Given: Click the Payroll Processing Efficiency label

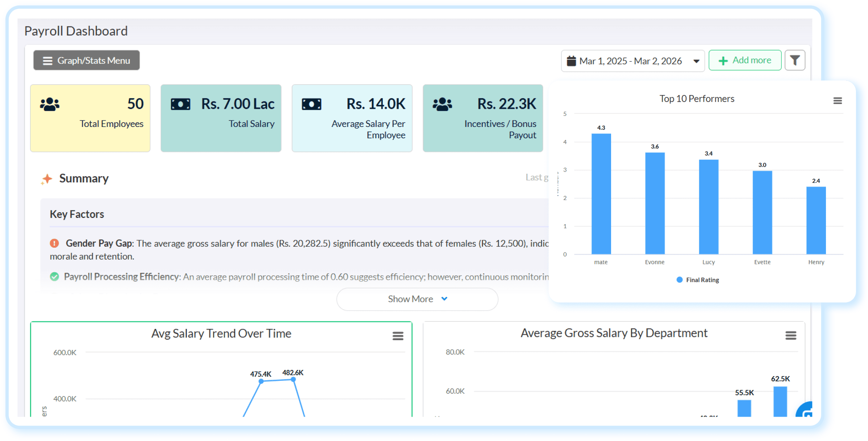Looking at the screenshot, I should (x=122, y=277).
